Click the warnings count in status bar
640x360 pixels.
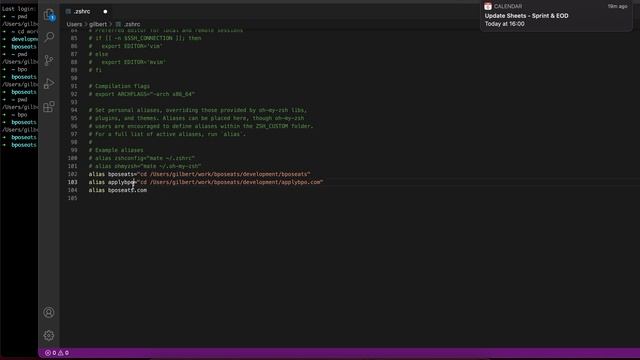pos(63,353)
